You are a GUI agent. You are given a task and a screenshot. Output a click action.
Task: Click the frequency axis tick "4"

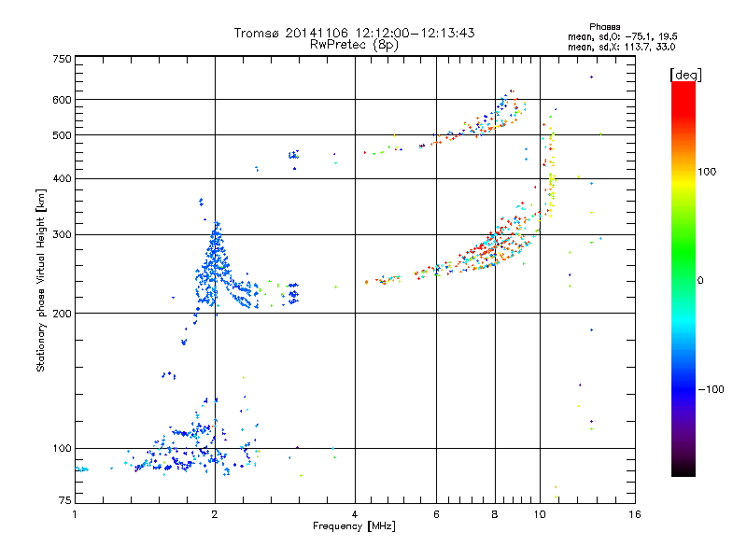click(355, 514)
